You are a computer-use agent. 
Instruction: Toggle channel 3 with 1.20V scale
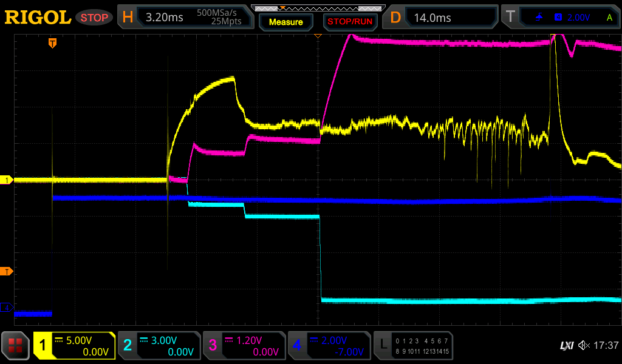(244, 346)
